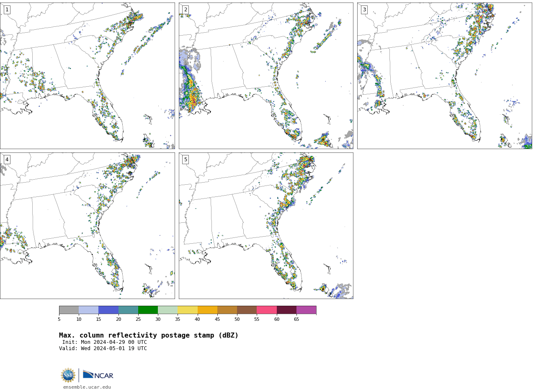
Task: Click the maroon 60-65 dBZ swatch
Action: tap(286, 310)
